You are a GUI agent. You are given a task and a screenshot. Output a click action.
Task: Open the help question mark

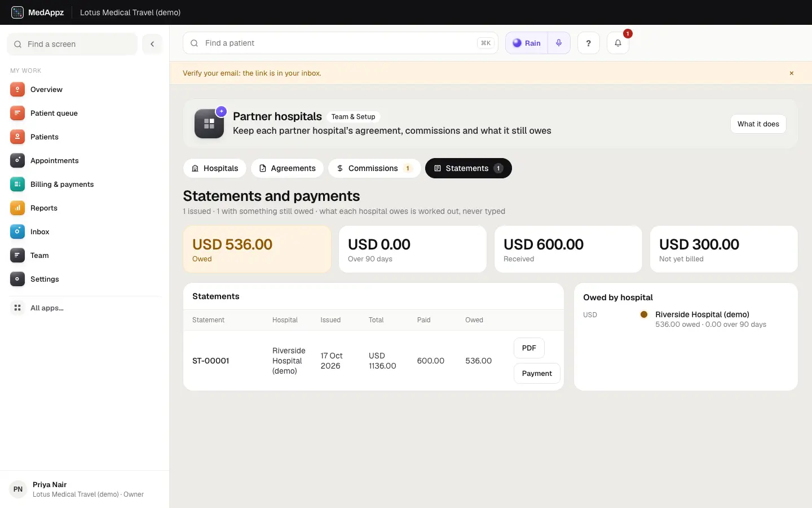tap(588, 43)
